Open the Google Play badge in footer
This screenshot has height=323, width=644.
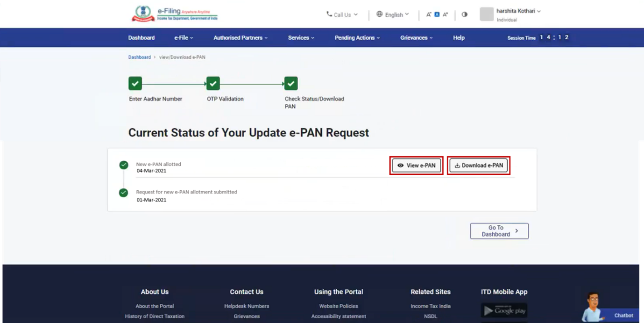click(x=504, y=310)
